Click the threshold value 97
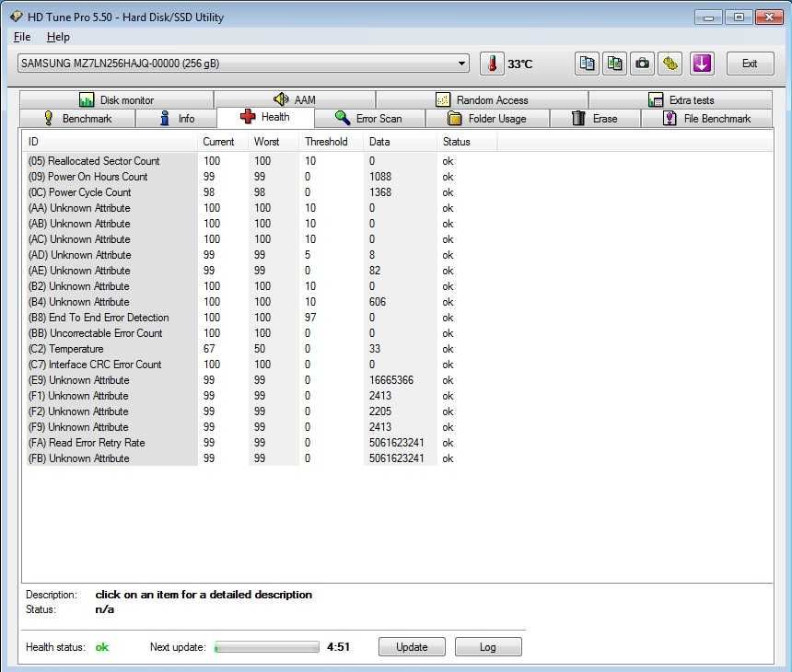This screenshot has width=792, height=672. [x=310, y=318]
